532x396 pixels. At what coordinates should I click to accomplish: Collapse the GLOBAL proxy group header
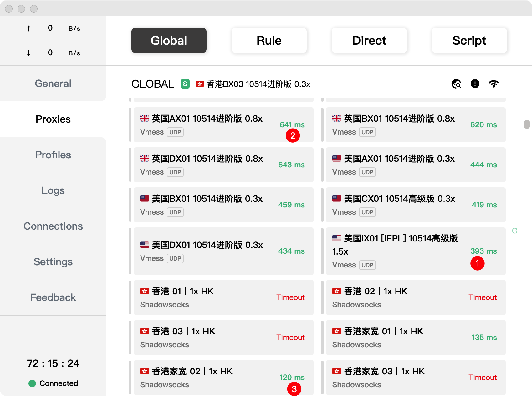[x=153, y=84]
